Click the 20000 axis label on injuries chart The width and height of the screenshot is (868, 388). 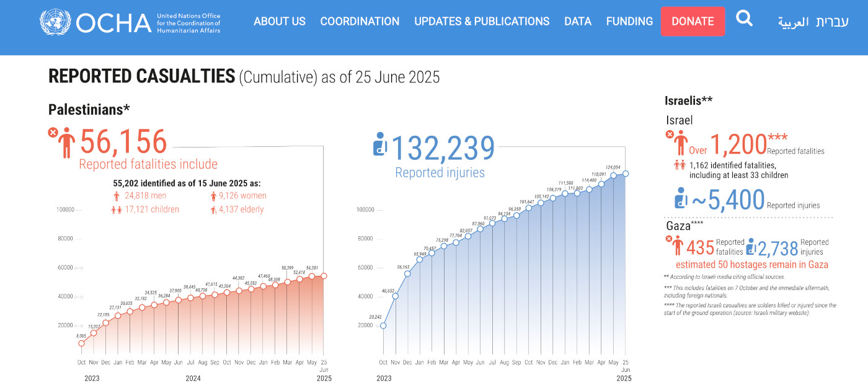coord(366,325)
